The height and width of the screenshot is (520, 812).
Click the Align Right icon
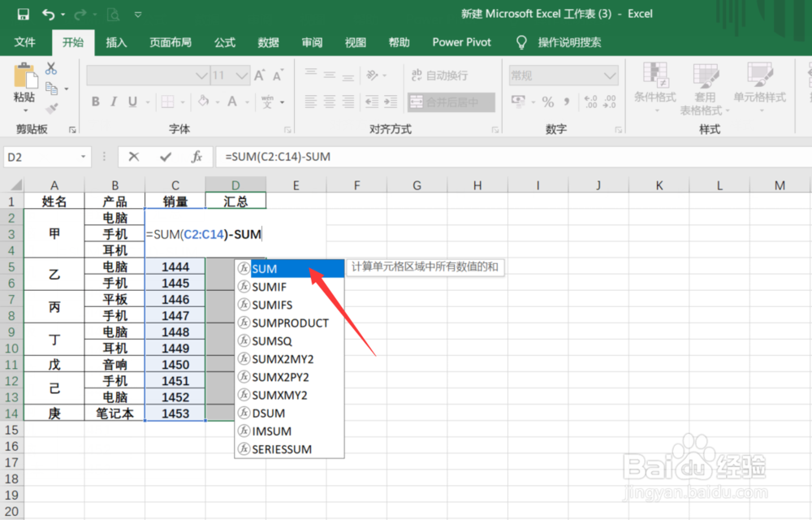(348, 102)
